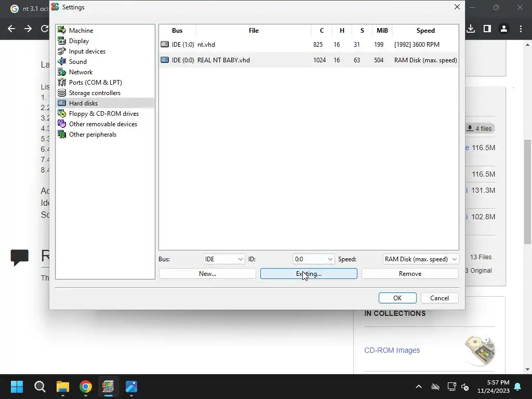
Task: Open Other peripherals icon
Action: pyautogui.click(x=62, y=135)
